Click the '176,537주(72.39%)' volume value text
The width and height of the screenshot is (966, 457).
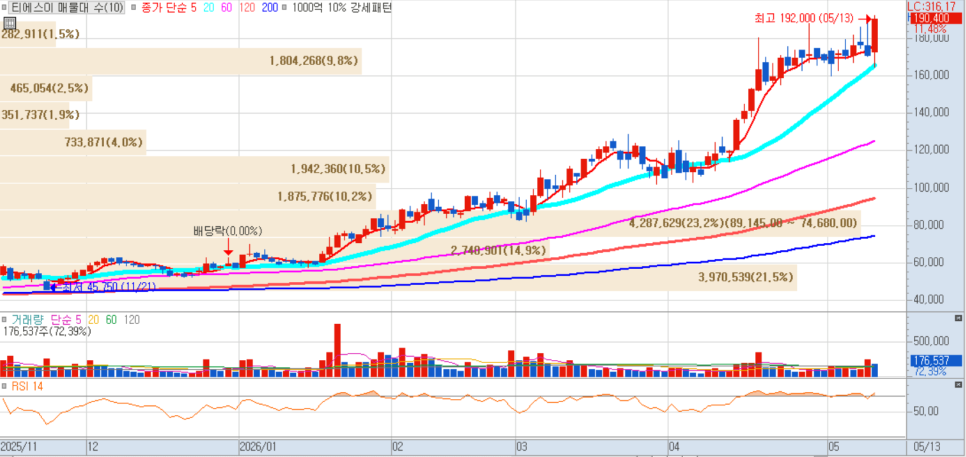[47, 331]
